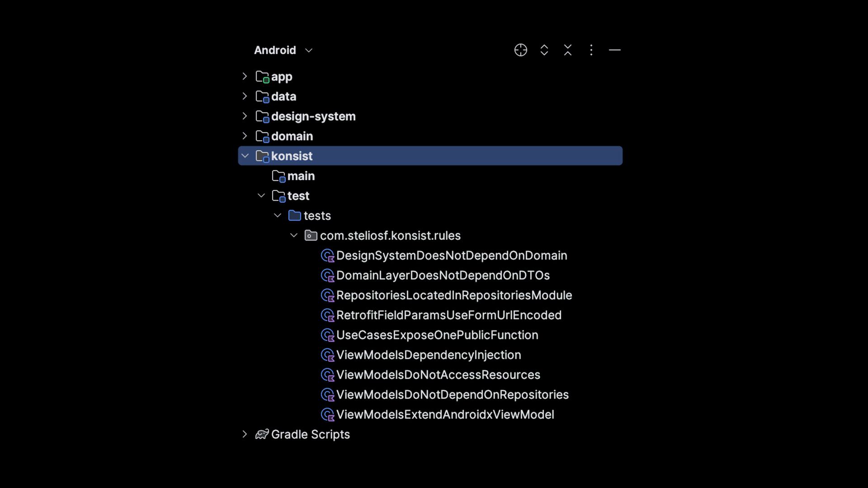The width and height of the screenshot is (868, 488).
Task: Click the Gradle Scripts elephant icon
Action: tap(262, 434)
